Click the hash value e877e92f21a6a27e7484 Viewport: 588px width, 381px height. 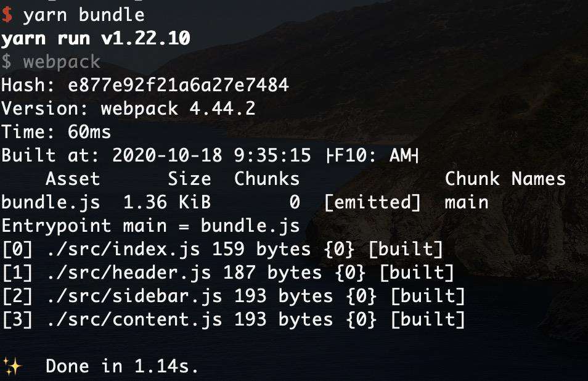178,85
